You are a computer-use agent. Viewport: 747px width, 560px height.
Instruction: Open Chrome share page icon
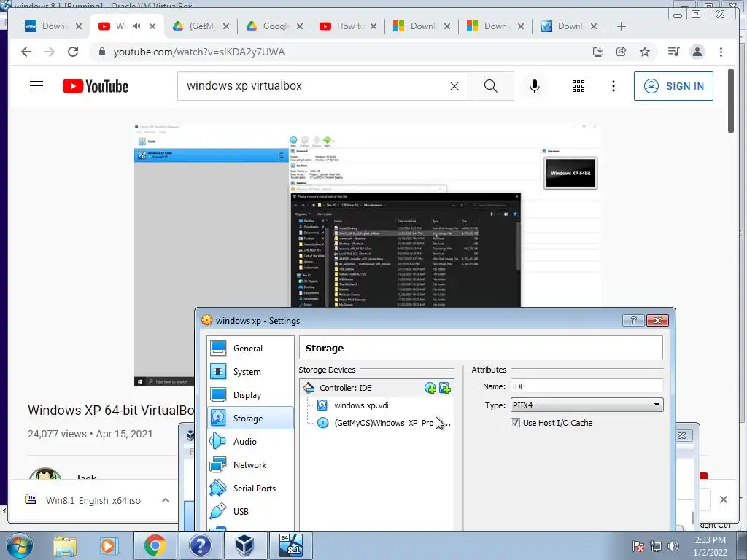click(622, 52)
